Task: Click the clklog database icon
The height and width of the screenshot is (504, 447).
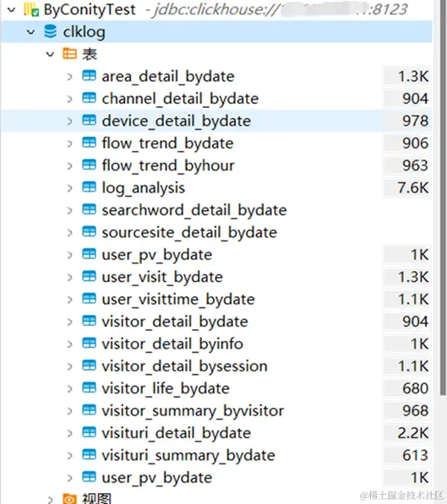Action: click(x=50, y=31)
